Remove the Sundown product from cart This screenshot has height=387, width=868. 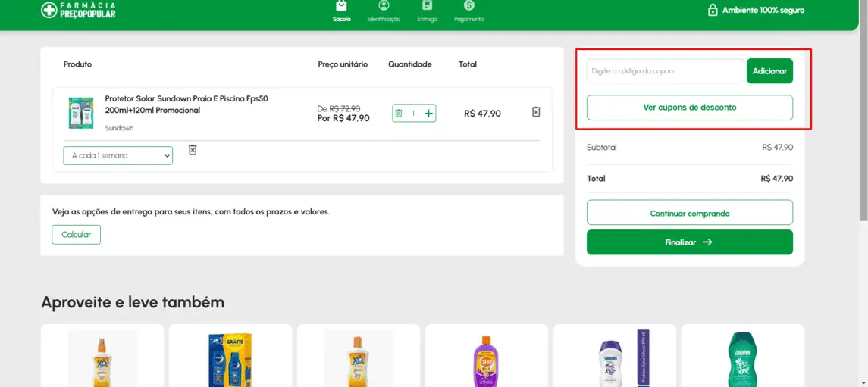[536, 112]
